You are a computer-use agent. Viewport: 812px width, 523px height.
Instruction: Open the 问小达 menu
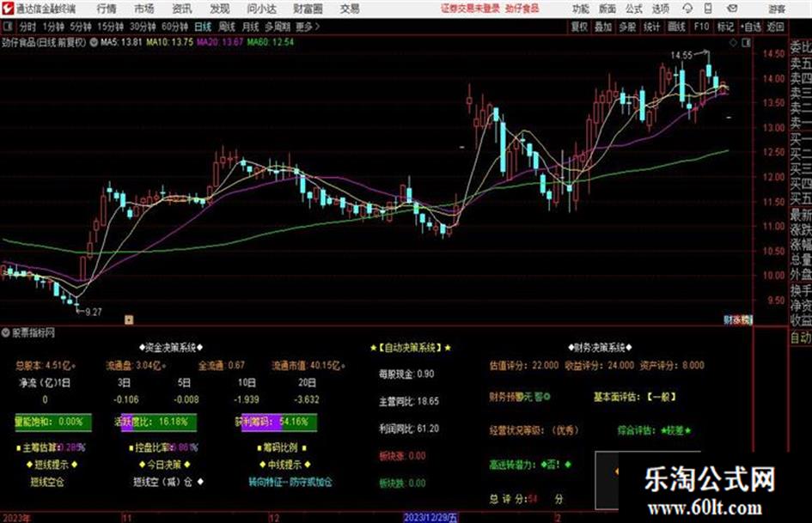tap(261, 9)
